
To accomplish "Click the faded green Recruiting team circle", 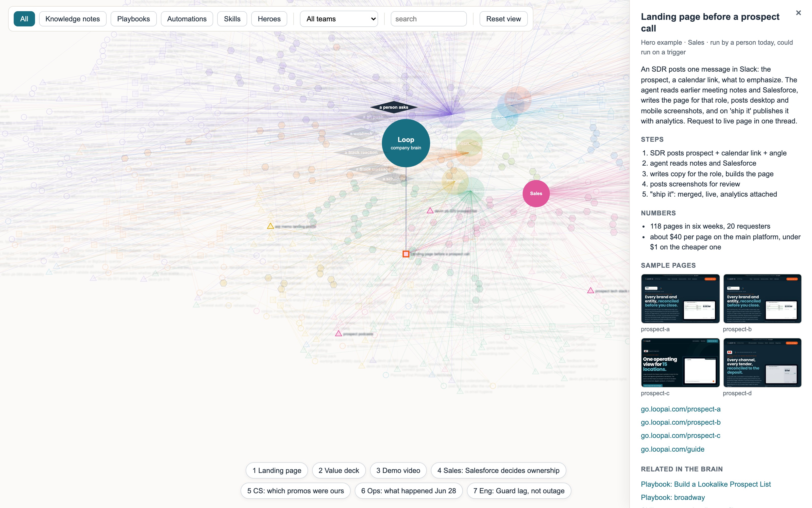I will [x=469, y=143].
